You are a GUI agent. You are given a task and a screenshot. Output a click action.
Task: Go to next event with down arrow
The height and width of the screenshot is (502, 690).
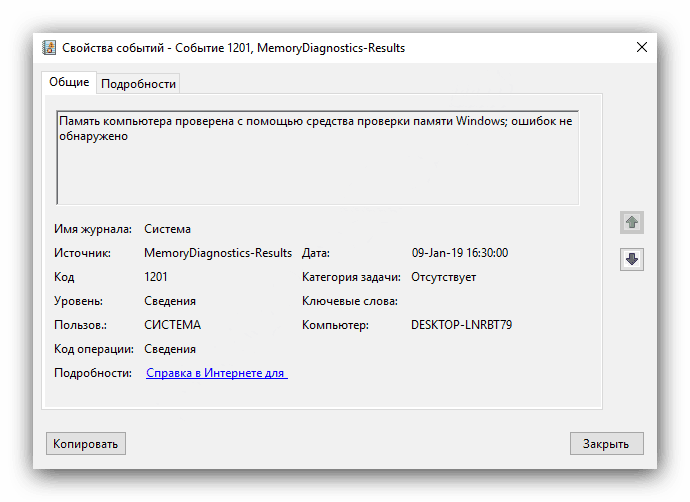(x=632, y=259)
